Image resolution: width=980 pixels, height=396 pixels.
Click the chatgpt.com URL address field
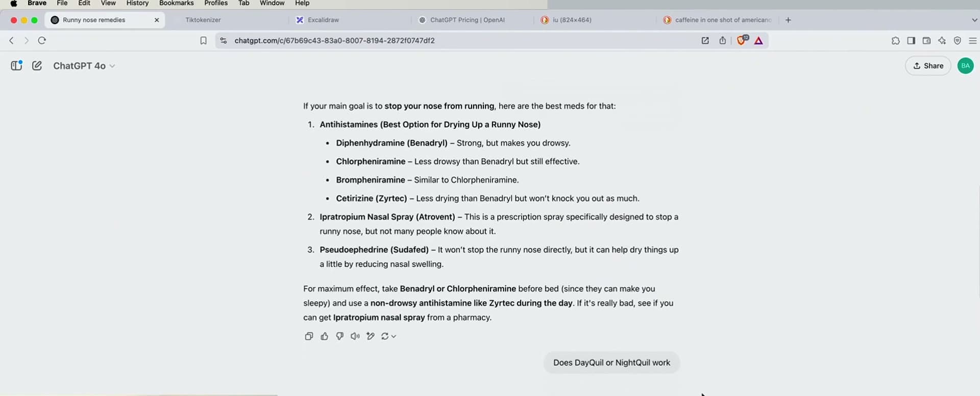pos(334,40)
